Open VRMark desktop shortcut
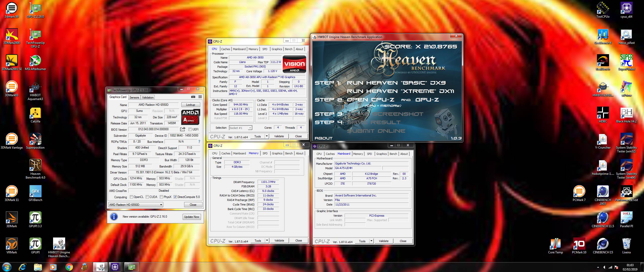Image resolution: width=644 pixels, height=272 pixels. point(12,246)
